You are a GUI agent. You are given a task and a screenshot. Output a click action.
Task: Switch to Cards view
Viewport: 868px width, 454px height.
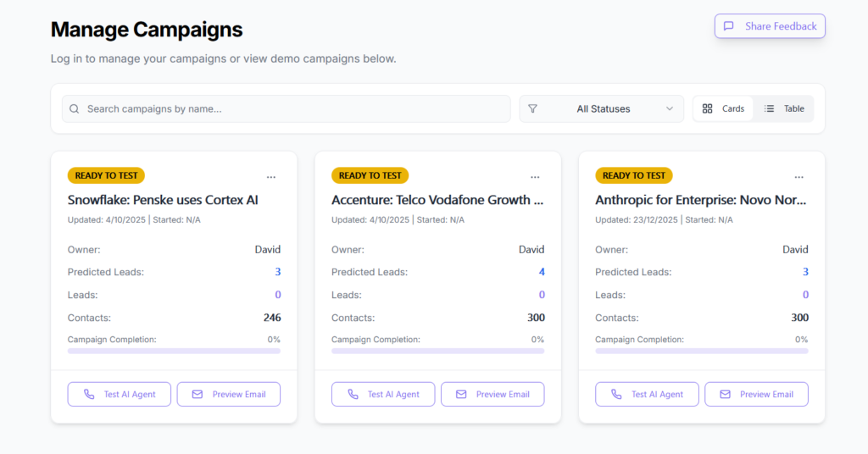[724, 109]
